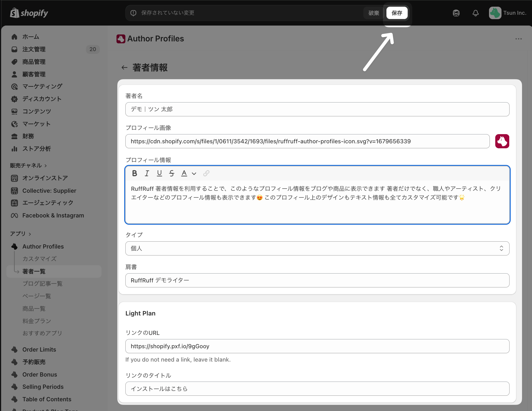Toggle strikethrough formatting
Viewport: 532px width, 411px height.
[172, 173]
